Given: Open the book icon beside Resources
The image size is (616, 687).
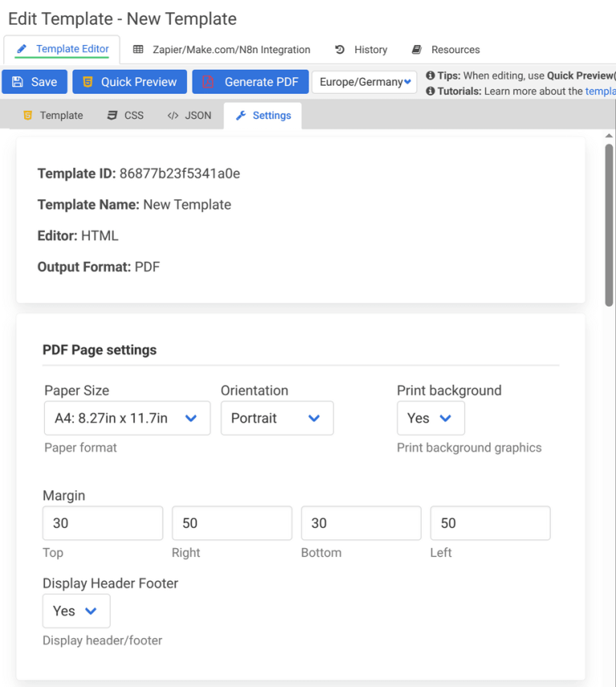Looking at the screenshot, I should point(416,49).
